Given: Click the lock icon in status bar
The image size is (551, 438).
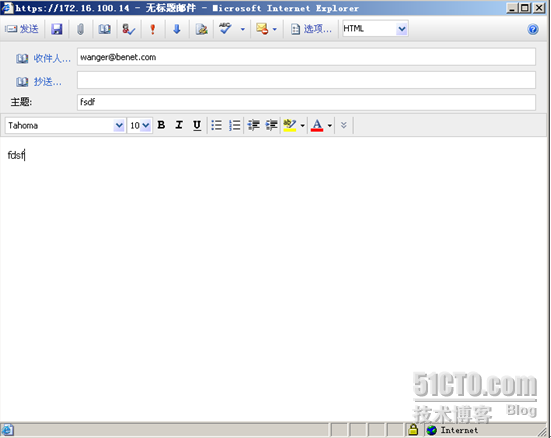Looking at the screenshot, I should pos(414,430).
